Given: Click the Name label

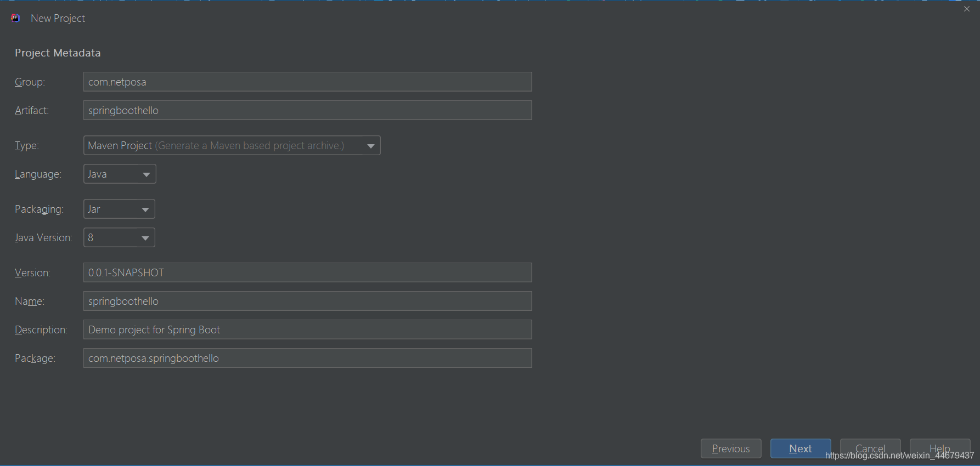Looking at the screenshot, I should [30, 301].
